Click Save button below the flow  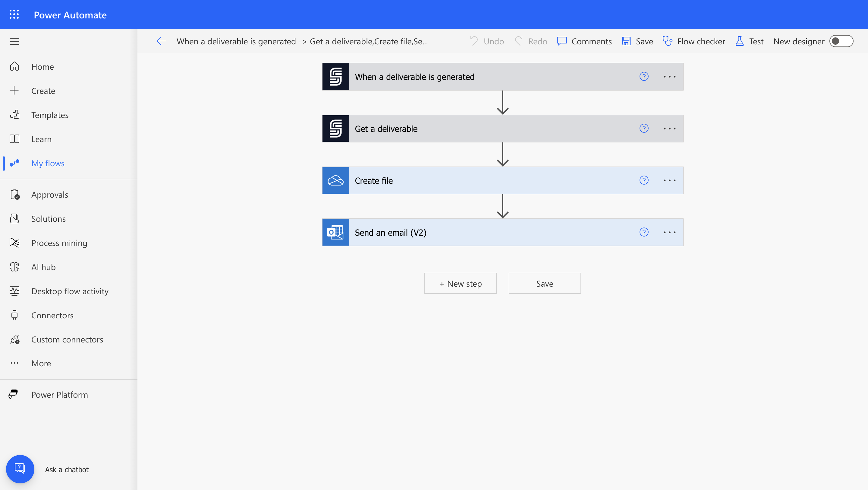point(545,284)
